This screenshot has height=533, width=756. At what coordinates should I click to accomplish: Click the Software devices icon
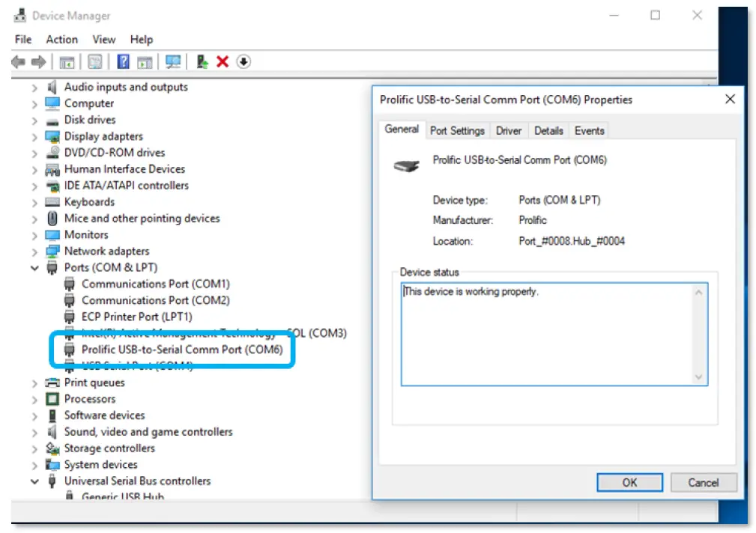(52, 415)
